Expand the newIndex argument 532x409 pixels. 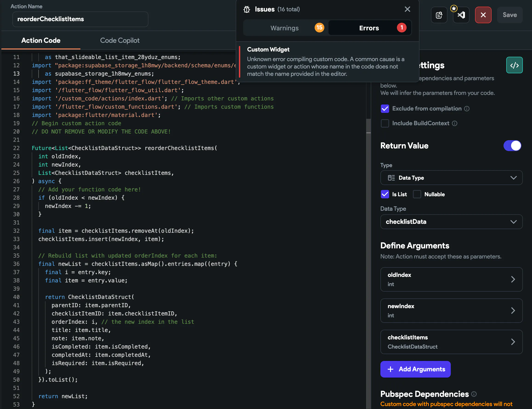tap(451, 310)
